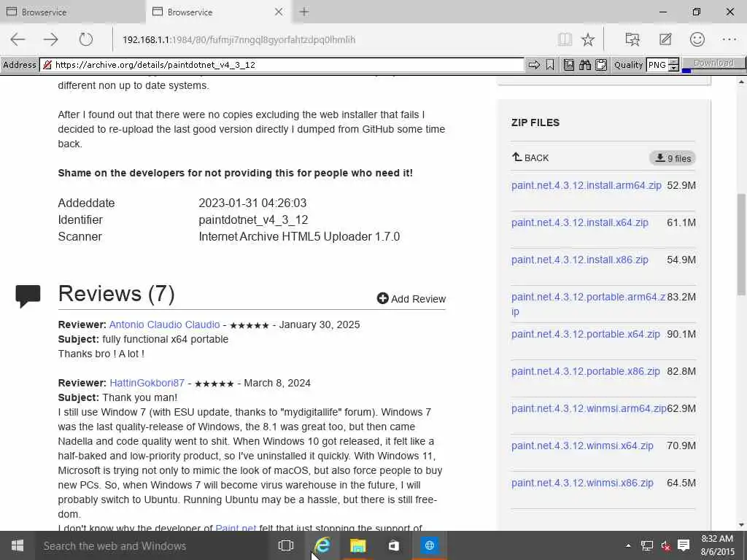Make a web note pencil icon
Image resolution: width=747 pixels, height=560 pixels.
pyautogui.click(x=665, y=39)
